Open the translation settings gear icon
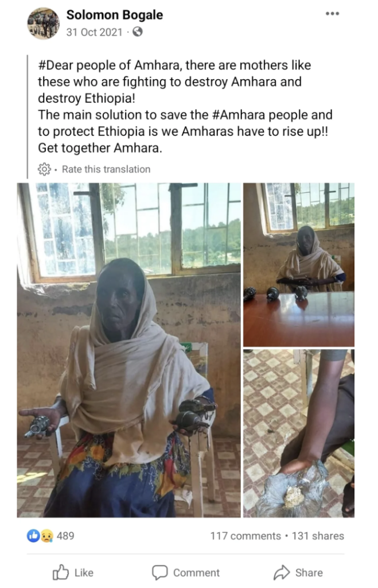Screen dimensions: 378x588 44,169
